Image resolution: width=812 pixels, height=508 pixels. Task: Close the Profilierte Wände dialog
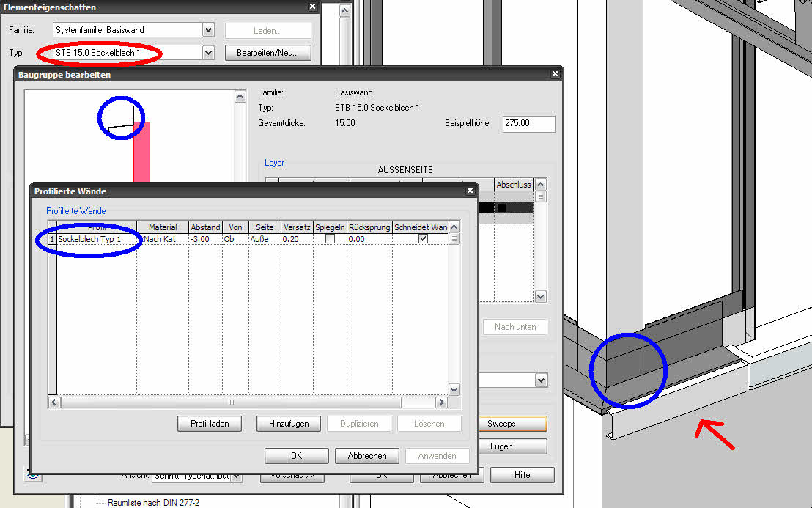point(470,191)
